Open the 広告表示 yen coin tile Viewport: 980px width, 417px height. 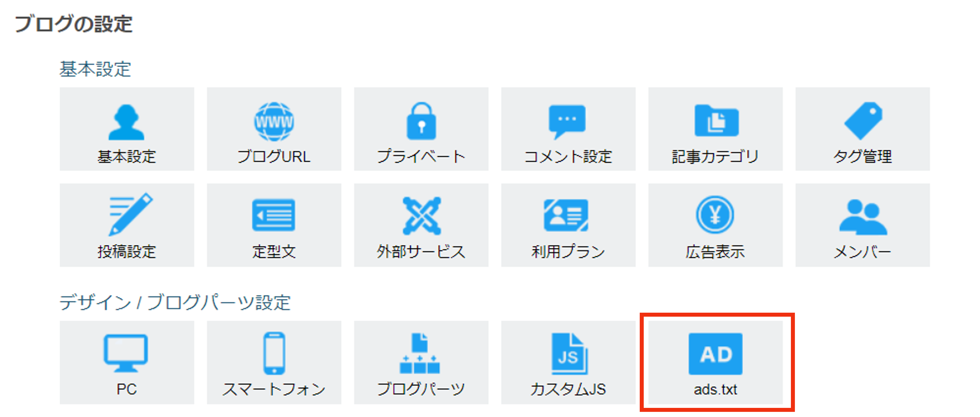pos(716,225)
